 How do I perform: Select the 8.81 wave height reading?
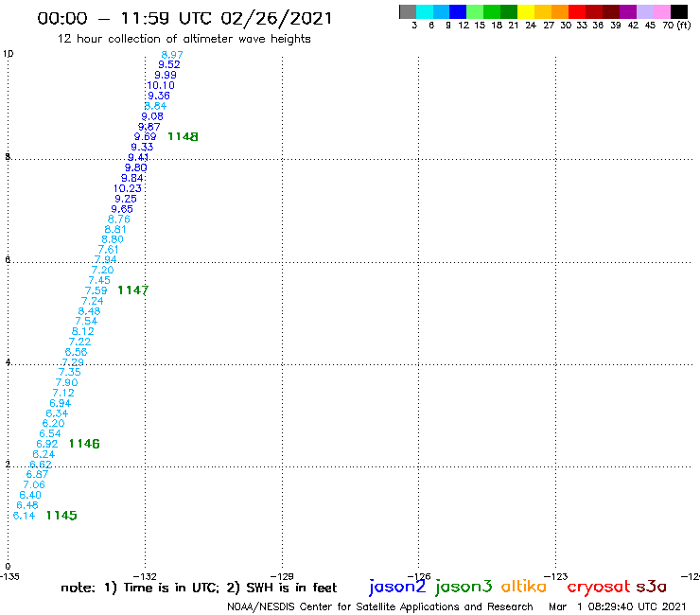[115, 229]
